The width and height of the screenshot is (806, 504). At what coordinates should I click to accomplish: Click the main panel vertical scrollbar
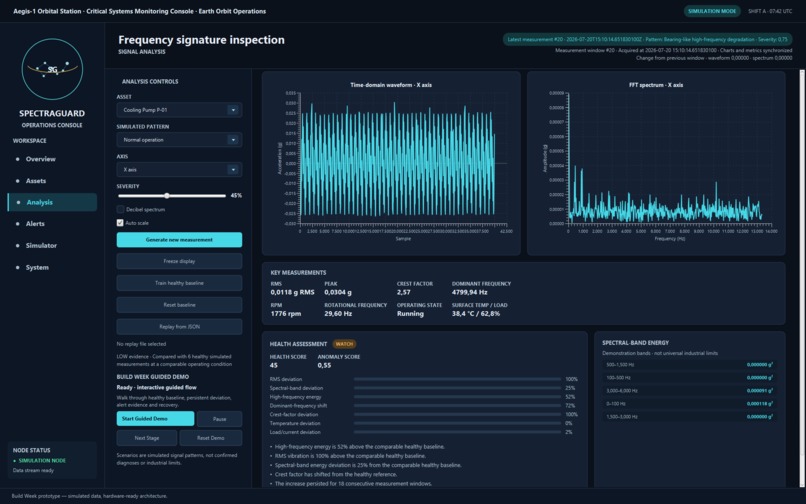click(x=802, y=278)
